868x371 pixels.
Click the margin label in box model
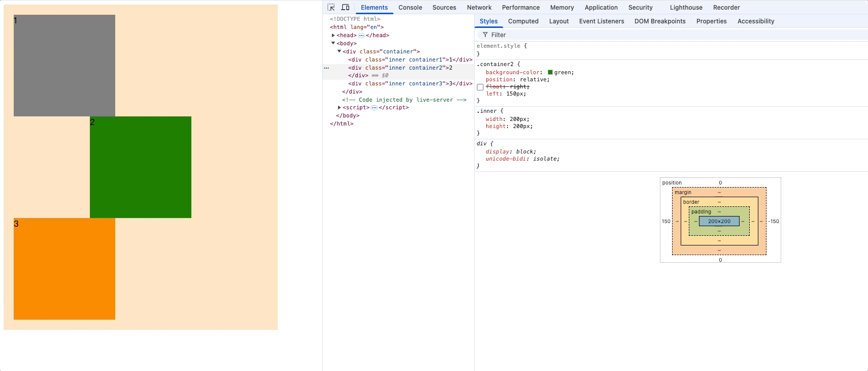[x=683, y=192]
